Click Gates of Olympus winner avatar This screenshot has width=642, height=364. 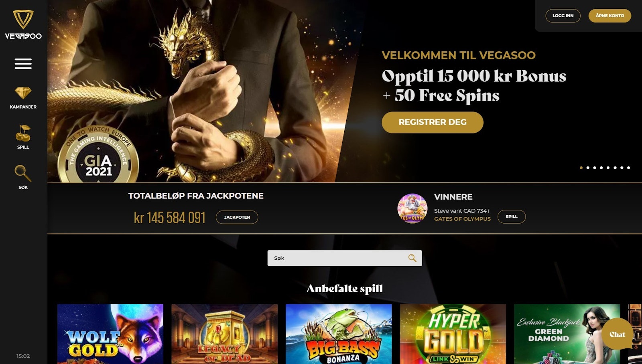412,208
